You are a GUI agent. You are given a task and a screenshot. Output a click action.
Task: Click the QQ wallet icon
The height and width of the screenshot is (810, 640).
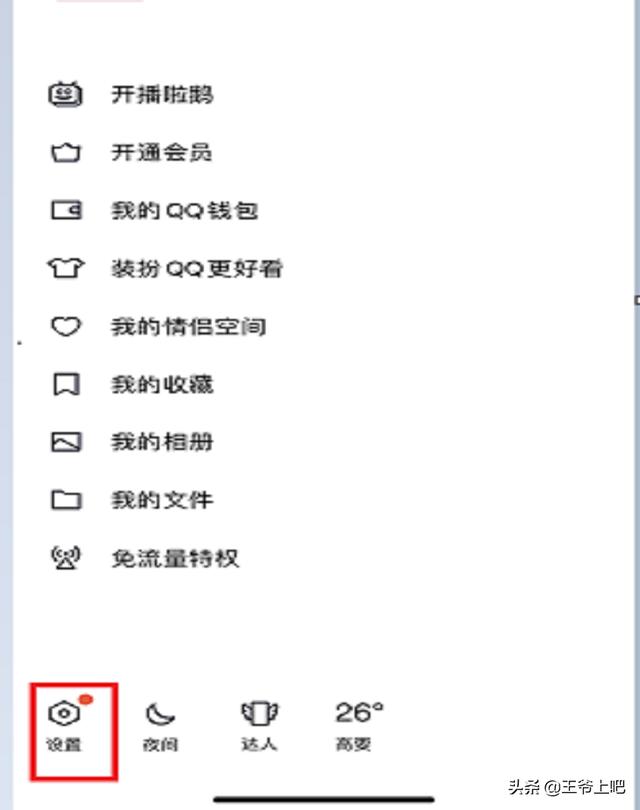tap(66, 210)
